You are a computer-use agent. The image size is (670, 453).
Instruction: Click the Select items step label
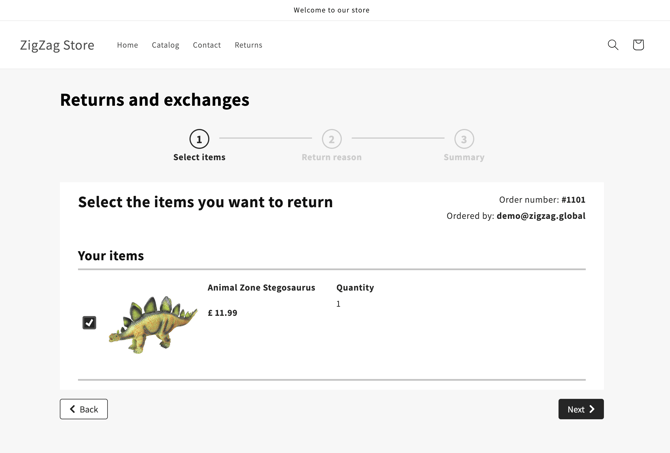tap(199, 157)
